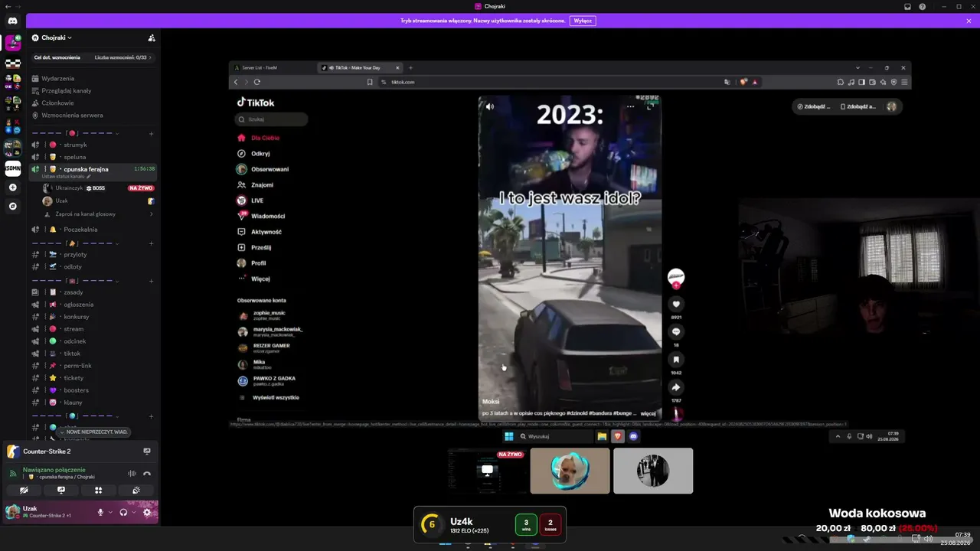Open noise suppression settings in voice panel

pyautogui.click(x=132, y=474)
